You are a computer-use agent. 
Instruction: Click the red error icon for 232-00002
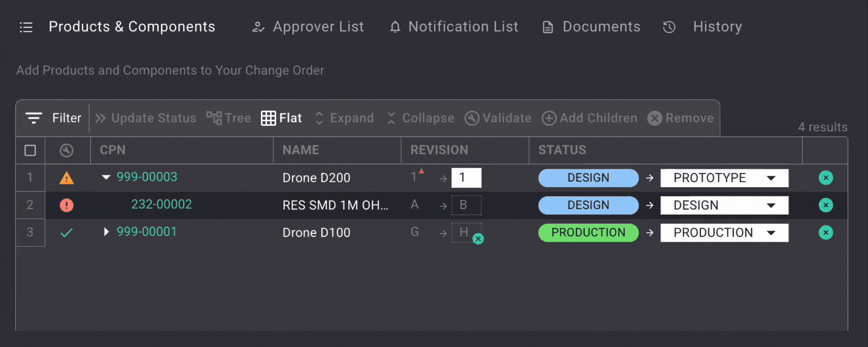66,205
